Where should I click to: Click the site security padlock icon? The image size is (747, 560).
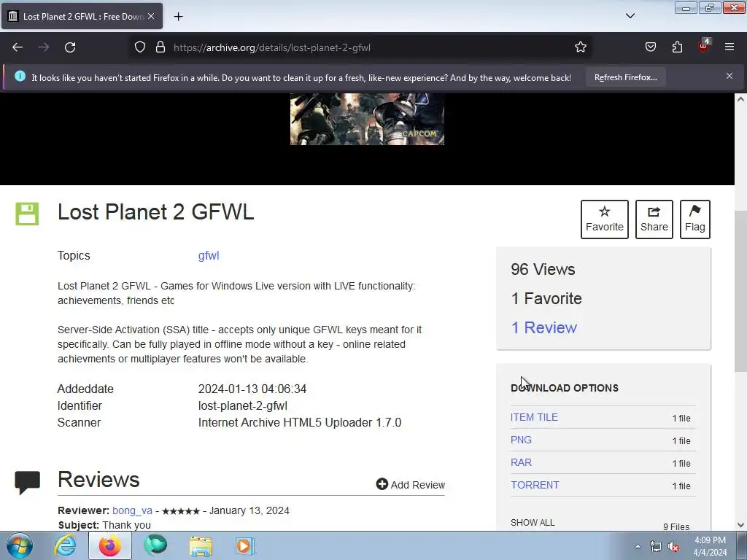coord(160,47)
